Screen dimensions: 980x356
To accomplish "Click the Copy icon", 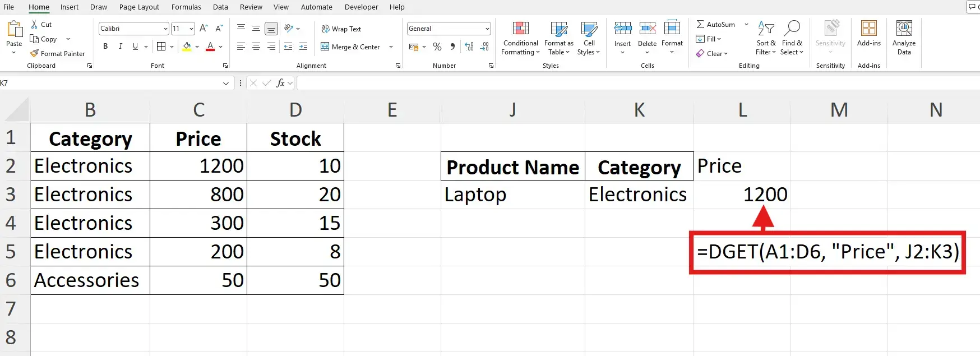I will click(34, 39).
